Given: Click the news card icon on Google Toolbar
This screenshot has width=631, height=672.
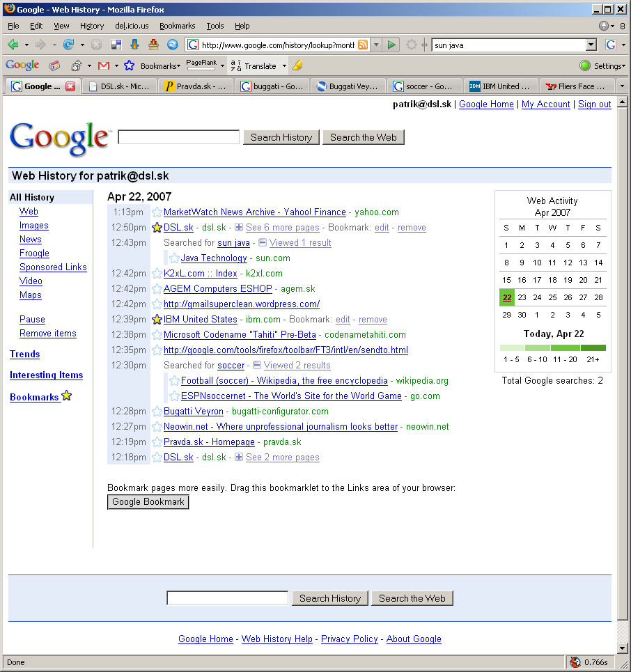Looking at the screenshot, I should point(54,65).
